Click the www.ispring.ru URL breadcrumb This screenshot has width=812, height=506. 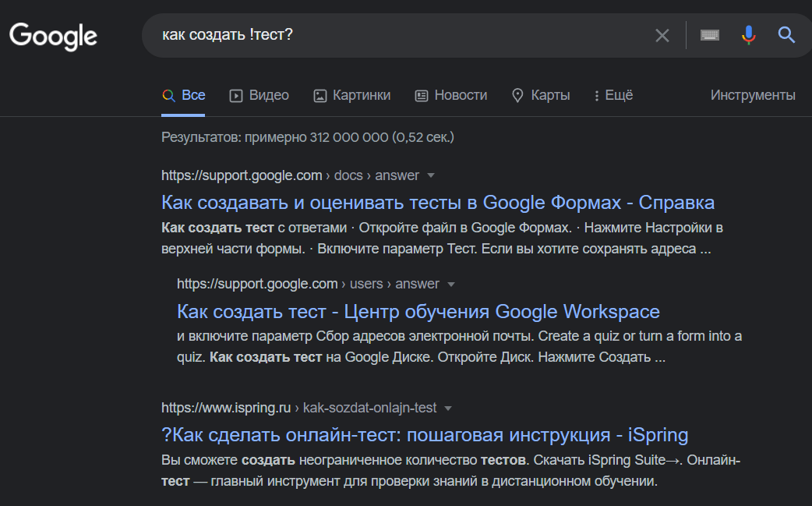[298, 408]
